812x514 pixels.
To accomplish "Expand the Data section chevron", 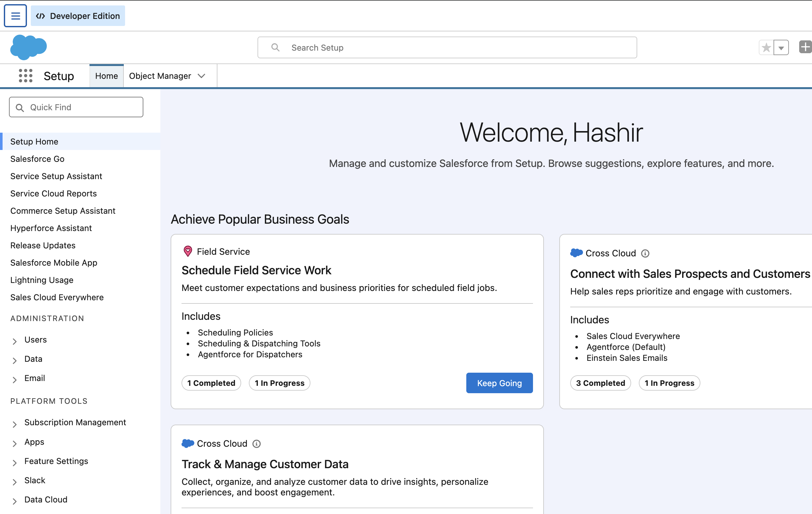I will pyautogui.click(x=14, y=360).
